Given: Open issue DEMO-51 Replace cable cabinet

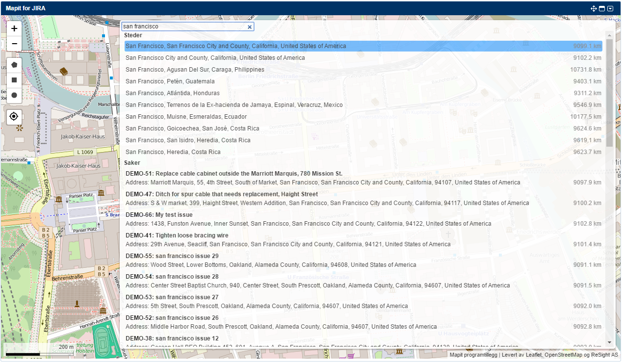Looking at the screenshot, I should coord(234,174).
